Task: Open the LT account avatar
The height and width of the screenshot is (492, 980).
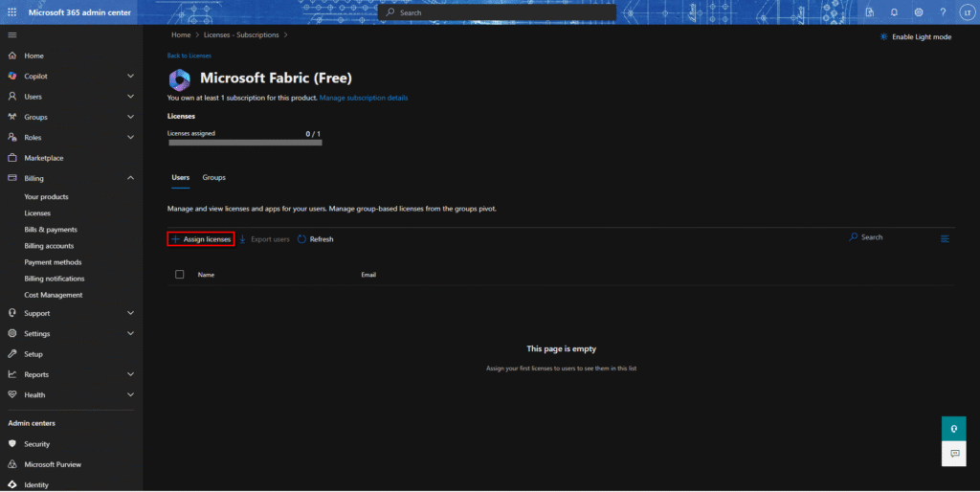Action: pos(966,12)
